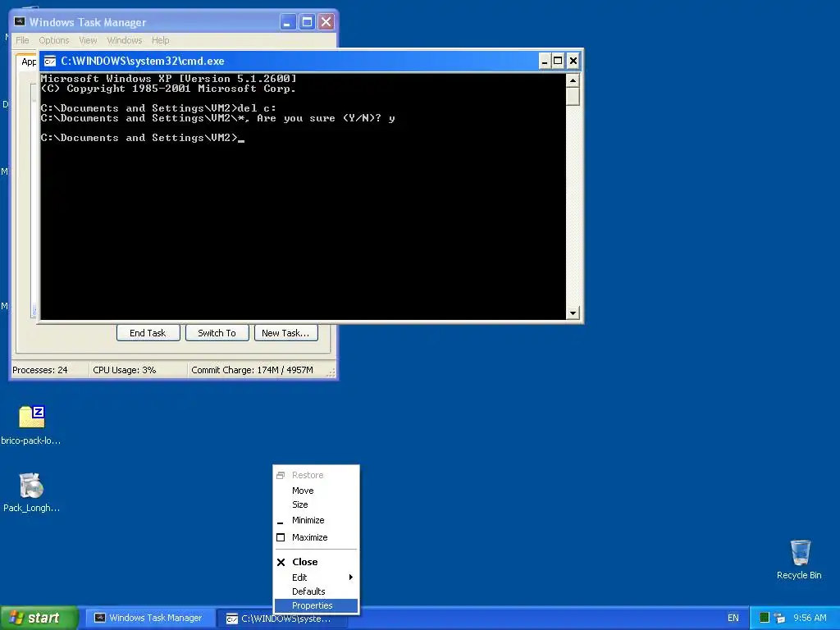This screenshot has height=630, width=840.
Task: Click the CPU Usage: 3% status text
Action: (125, 370)
